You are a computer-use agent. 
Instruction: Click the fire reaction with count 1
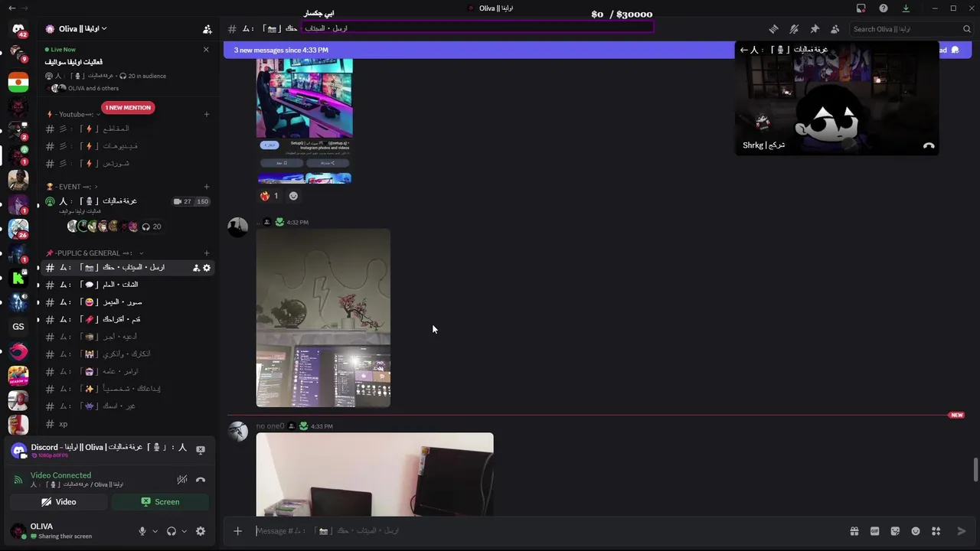point(269,196)
